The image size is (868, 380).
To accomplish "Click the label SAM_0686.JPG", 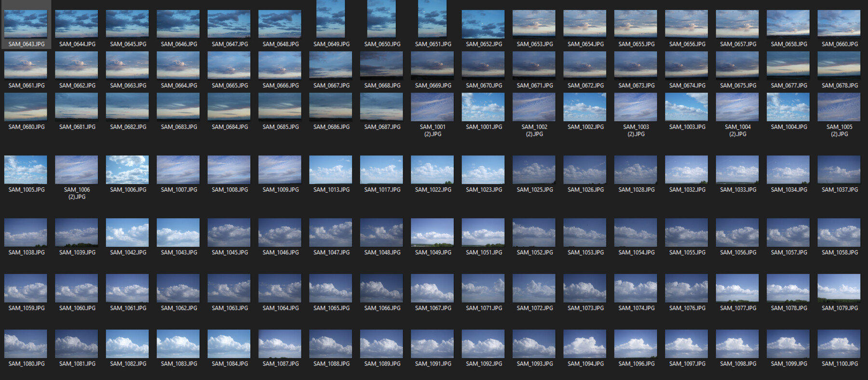I will click(x=332, y=127).
